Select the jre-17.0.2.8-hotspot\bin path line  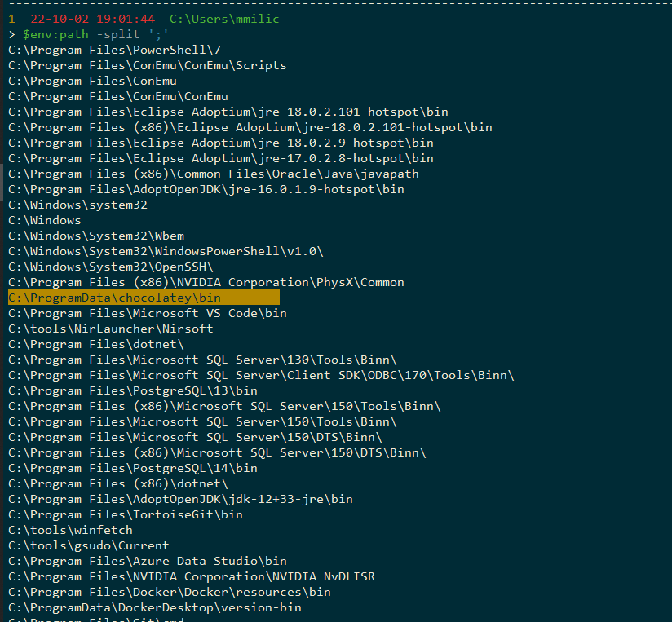tap(221, 158)
